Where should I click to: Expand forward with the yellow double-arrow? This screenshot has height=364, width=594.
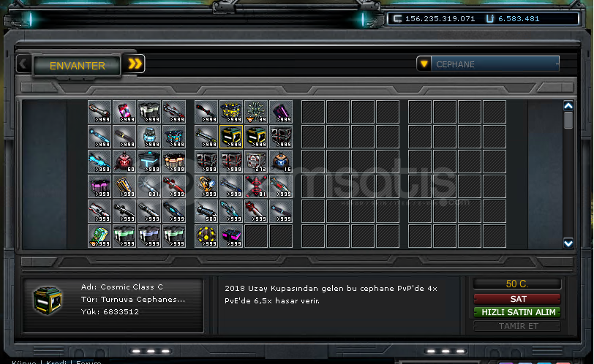click(x=135, y=64)
